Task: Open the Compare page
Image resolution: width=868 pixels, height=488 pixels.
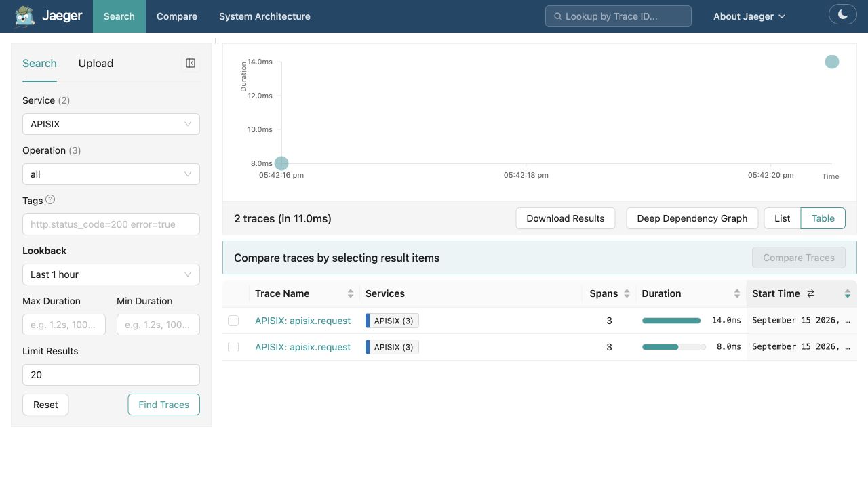Action: pos(177,16)
